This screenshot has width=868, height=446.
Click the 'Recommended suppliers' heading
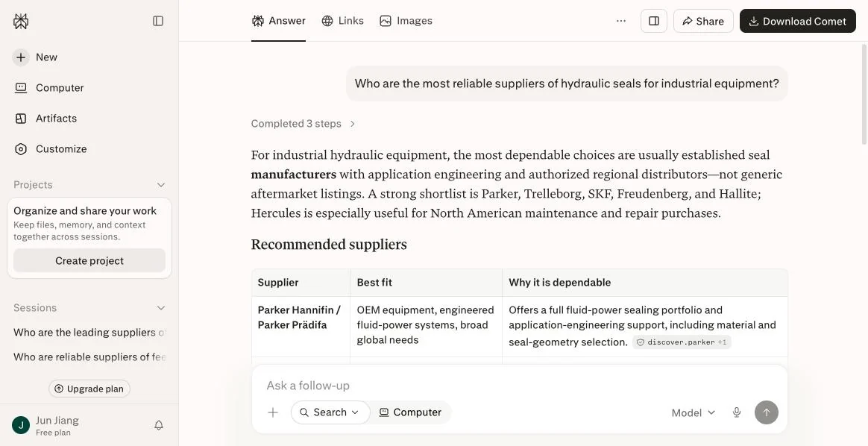click(329, 244)
